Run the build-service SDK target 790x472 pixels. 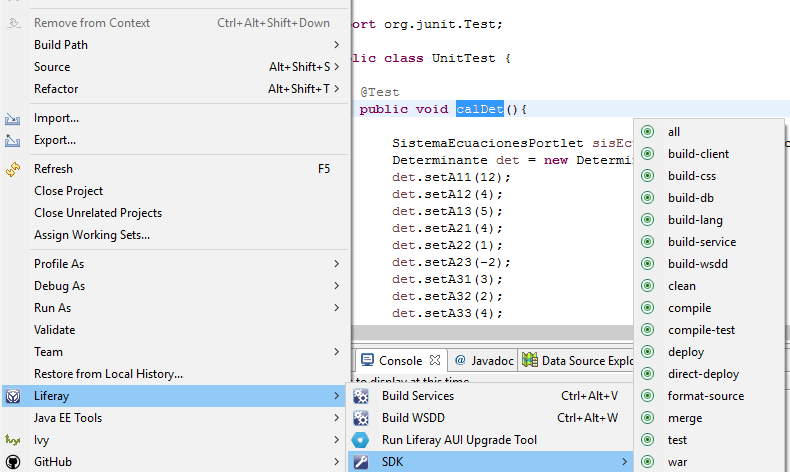pyautogui.click(x=709, y=242)
